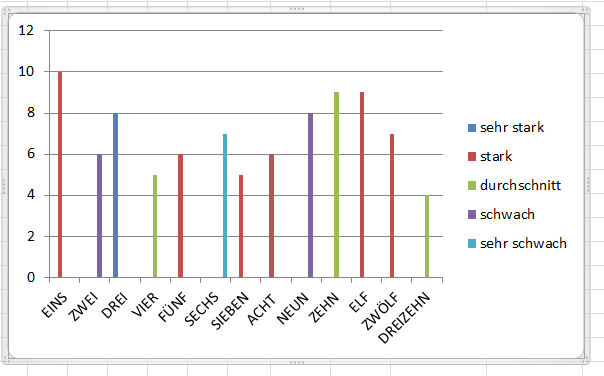Select the purple bar at NEUN

[310, 195]
